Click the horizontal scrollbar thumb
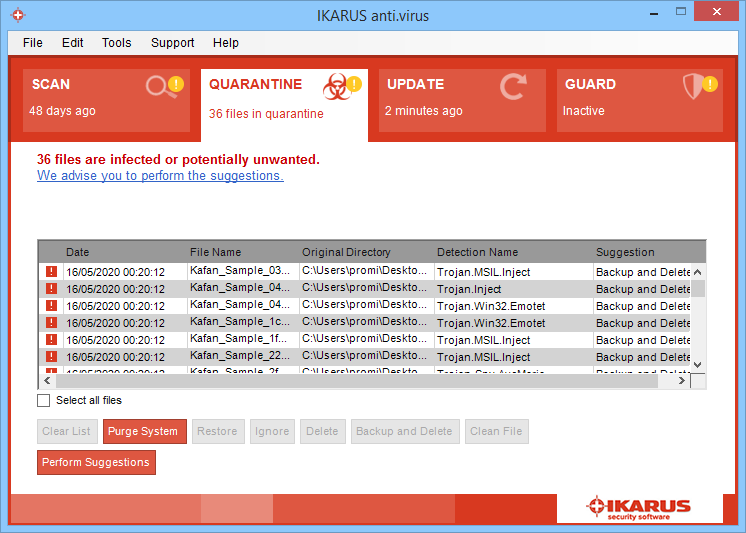Image resolution: width=746 pixels, height=533 pixels. pyautogui.click(x=357, y=381)
